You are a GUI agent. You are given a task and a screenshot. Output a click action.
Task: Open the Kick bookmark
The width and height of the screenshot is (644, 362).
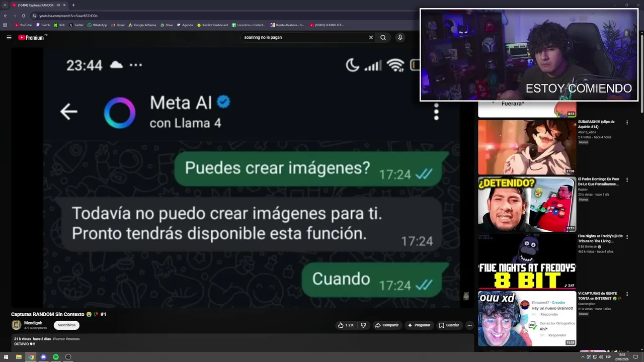point(60,25)
